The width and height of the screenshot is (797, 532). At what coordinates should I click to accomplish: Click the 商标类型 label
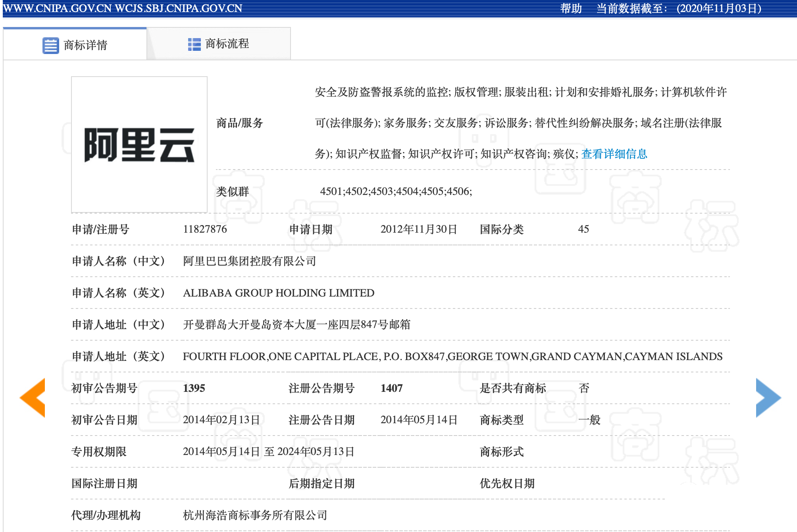[x=502, y=420]
